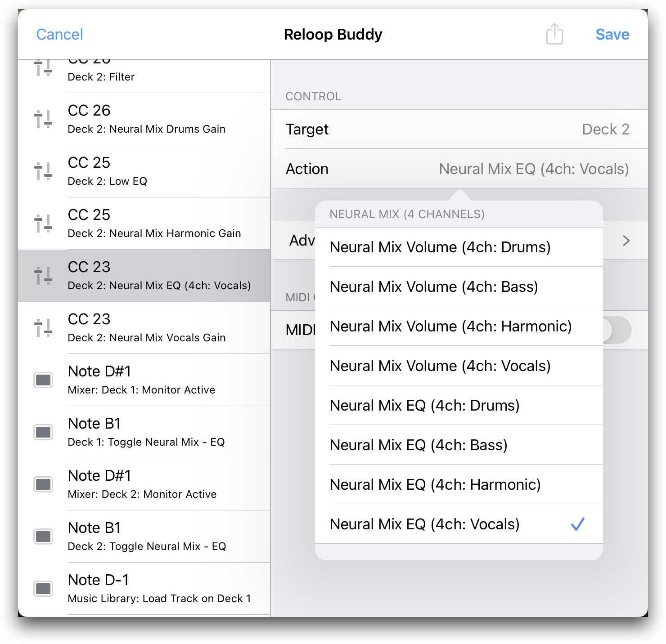Screen dimensions: 666x644
Task: Choose Neural Mix EQ (4ch: Vocals) in popup
Action: point(459,524)
